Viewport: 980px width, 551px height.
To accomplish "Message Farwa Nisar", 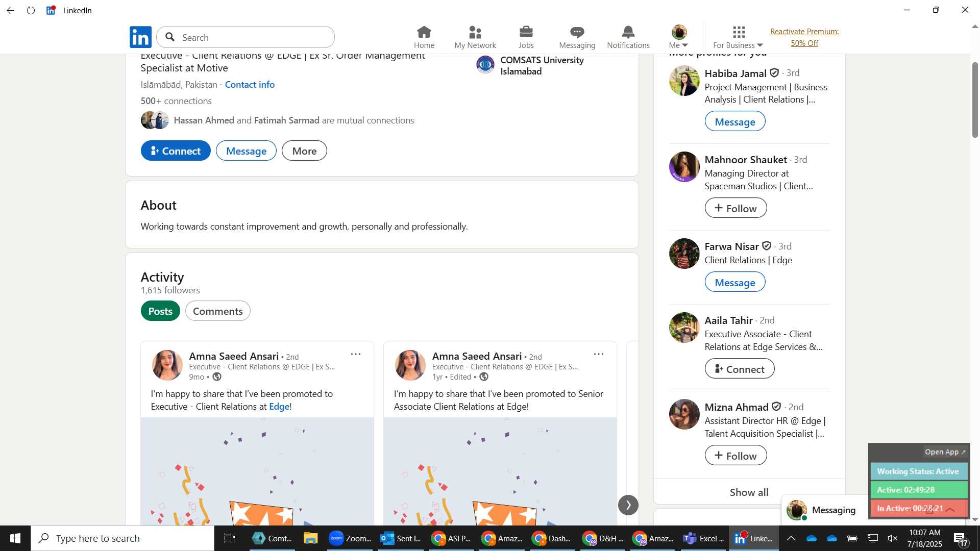I will 735,283.
